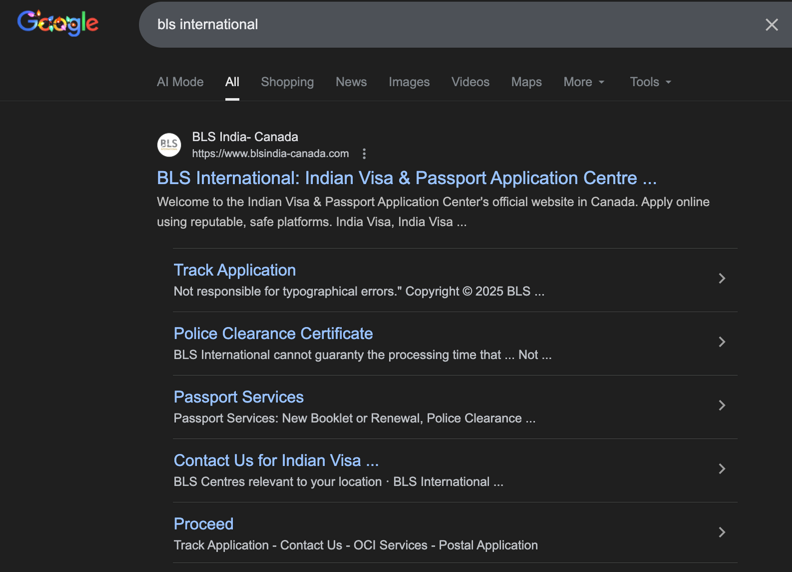
Task: Click chevron arrow beside Track Application
Action: [721, 279]
